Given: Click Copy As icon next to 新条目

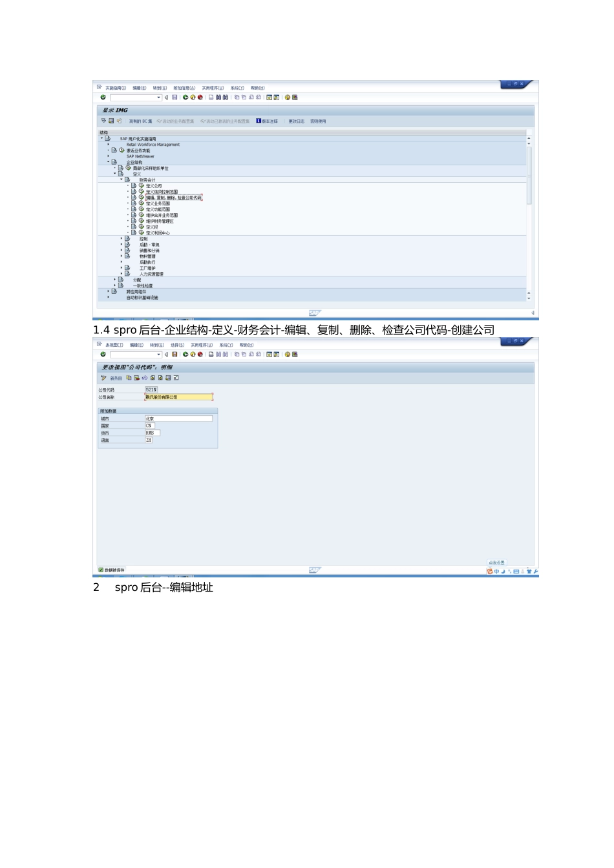Looking at the screenshot, I should (x=129, y=378).
